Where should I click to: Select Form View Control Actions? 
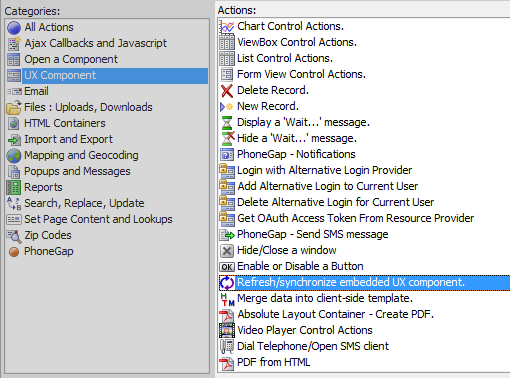click(x=301, y=74)
